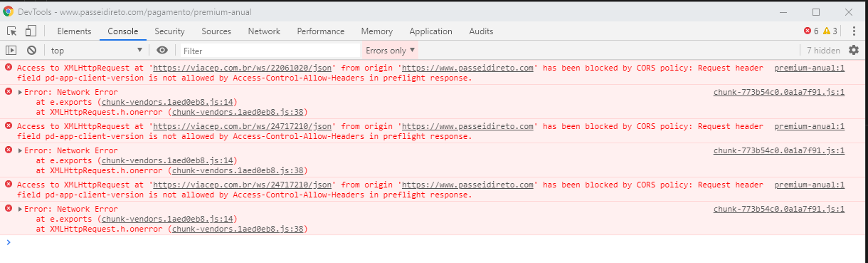The width and height of the screenshot is (868, 263).
Task: Click the '7 hidden' messages indicator
Action: click(x=822, y=51)
